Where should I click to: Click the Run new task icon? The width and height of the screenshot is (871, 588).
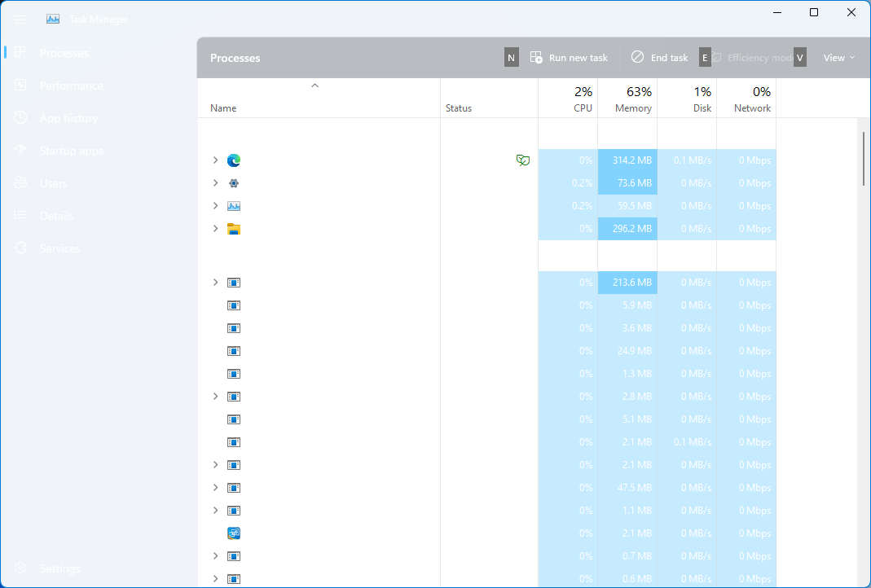[x=536, y=57]
